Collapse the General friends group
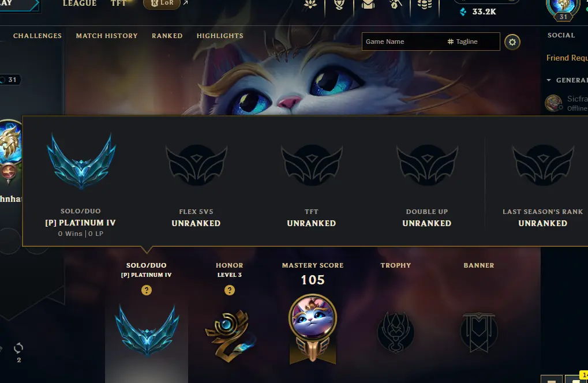 (549, 80)
